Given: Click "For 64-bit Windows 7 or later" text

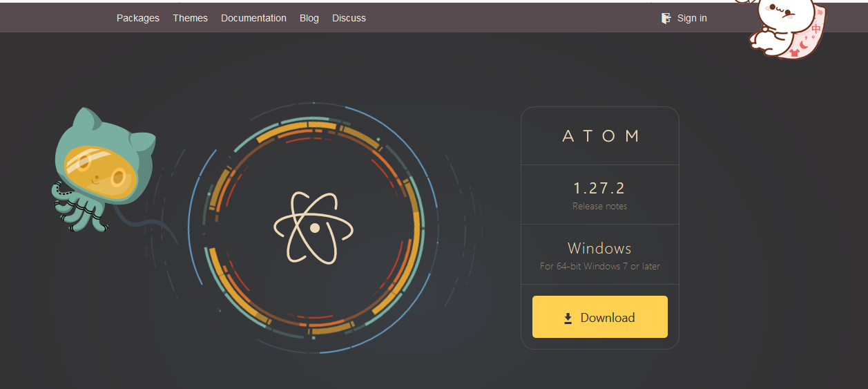Looking at the screenshot, I should (600, 266).
